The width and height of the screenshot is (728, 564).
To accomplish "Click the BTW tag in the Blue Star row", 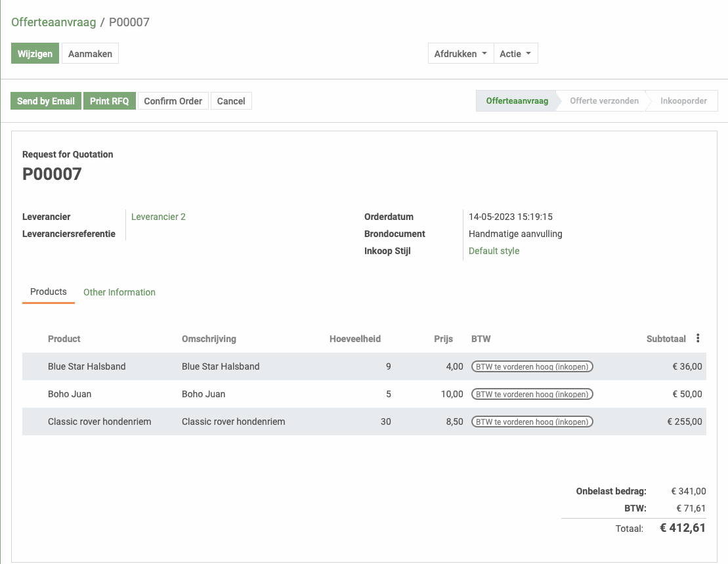I will click(x=532, y=366).
